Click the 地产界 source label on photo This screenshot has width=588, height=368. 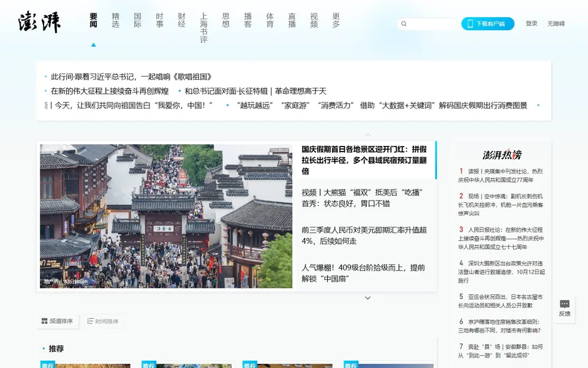(x=51, y=282)
